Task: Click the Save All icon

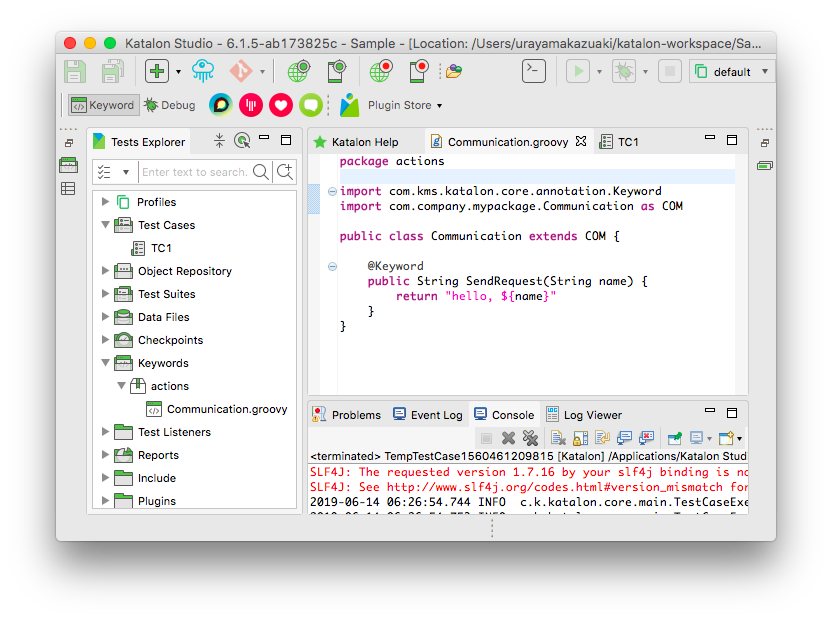Action: [x=112, y=72]
